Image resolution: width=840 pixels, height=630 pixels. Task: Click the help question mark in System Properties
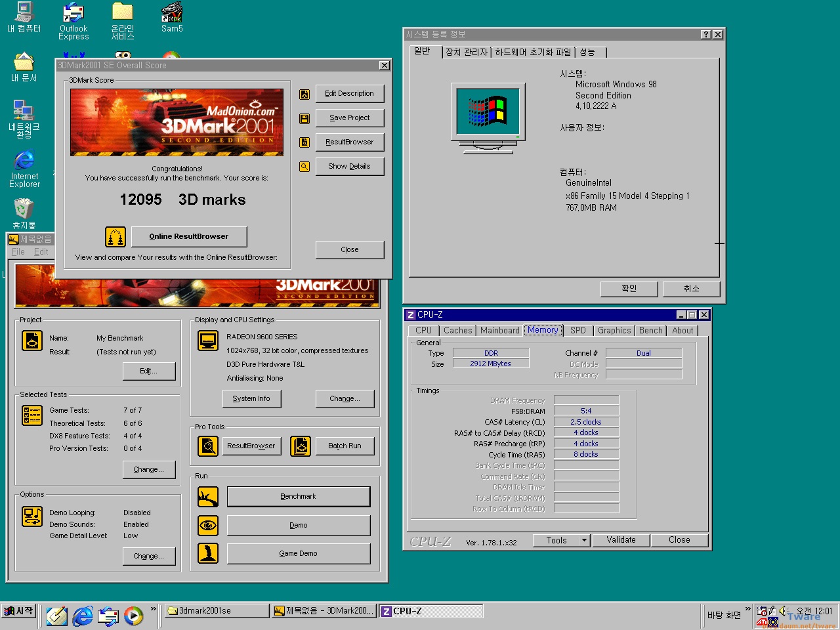click(705, 35)
